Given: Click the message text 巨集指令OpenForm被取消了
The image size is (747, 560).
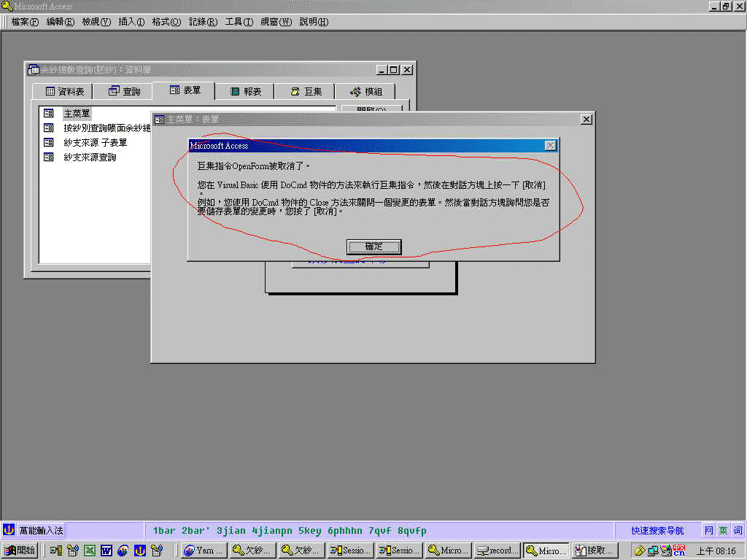Looking at the screenshot, I should point(253,166).
